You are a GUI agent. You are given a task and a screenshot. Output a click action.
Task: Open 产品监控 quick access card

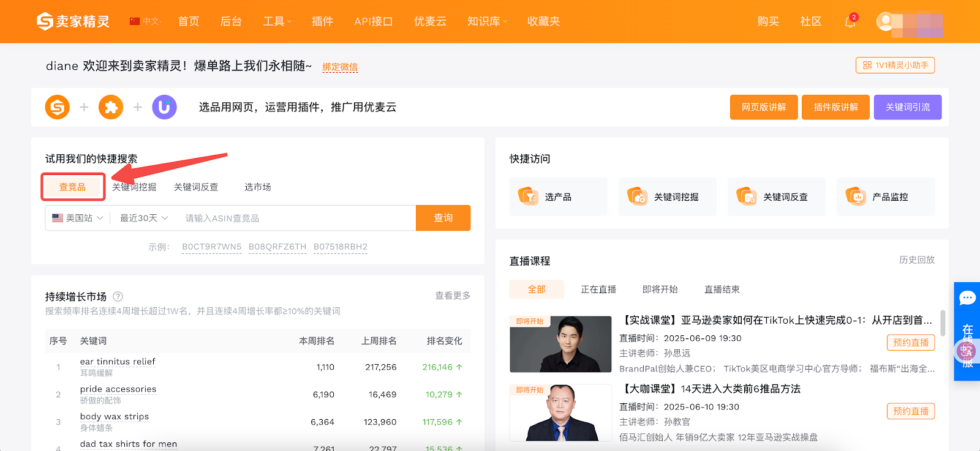click(x=886, y=197)
